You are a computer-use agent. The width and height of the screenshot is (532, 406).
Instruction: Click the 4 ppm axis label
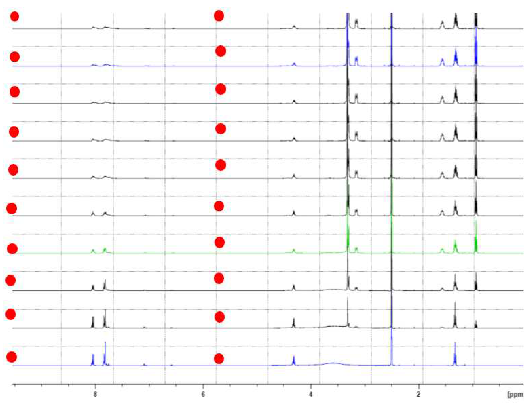click(x=311, y=394)
